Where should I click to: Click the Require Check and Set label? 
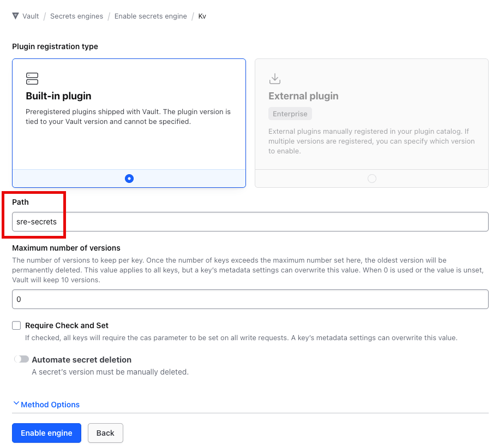[x=67, y=325]
